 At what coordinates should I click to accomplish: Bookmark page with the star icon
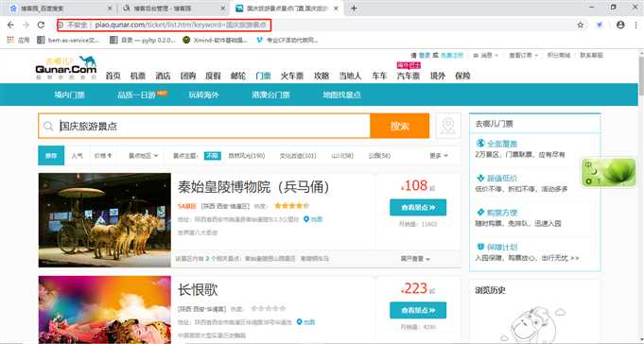[581, 25]
